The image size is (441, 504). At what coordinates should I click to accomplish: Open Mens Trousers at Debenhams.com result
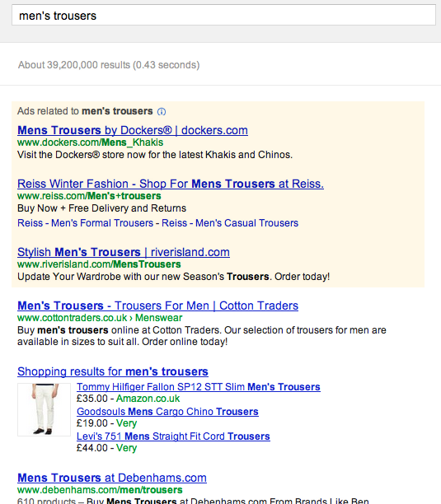coord(112,478)
